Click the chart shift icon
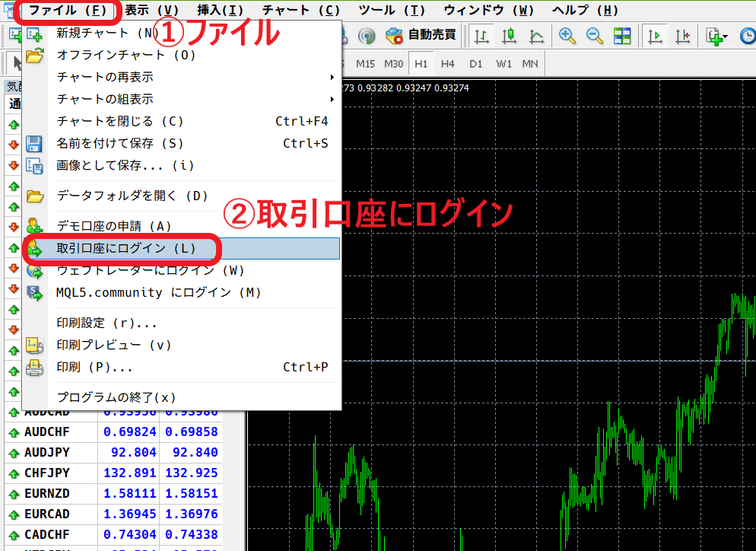Screen dimensions: 756x551 [682, 36]
